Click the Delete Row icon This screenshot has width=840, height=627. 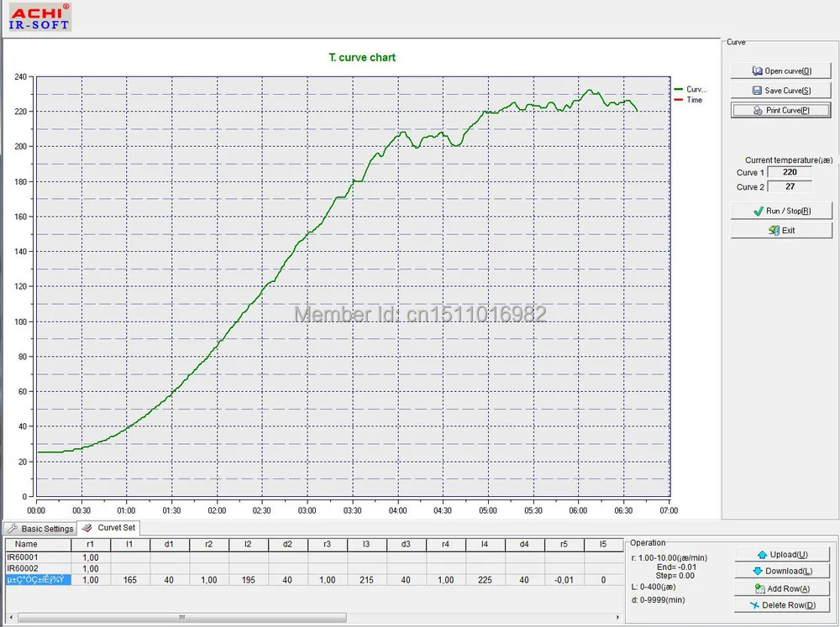point(754,605)
